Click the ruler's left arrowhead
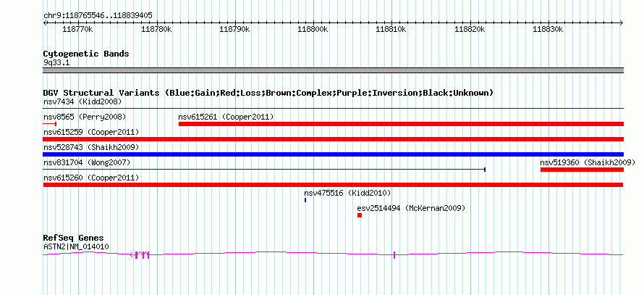Screen dimensions: 644x295 [x=45, y=22]
